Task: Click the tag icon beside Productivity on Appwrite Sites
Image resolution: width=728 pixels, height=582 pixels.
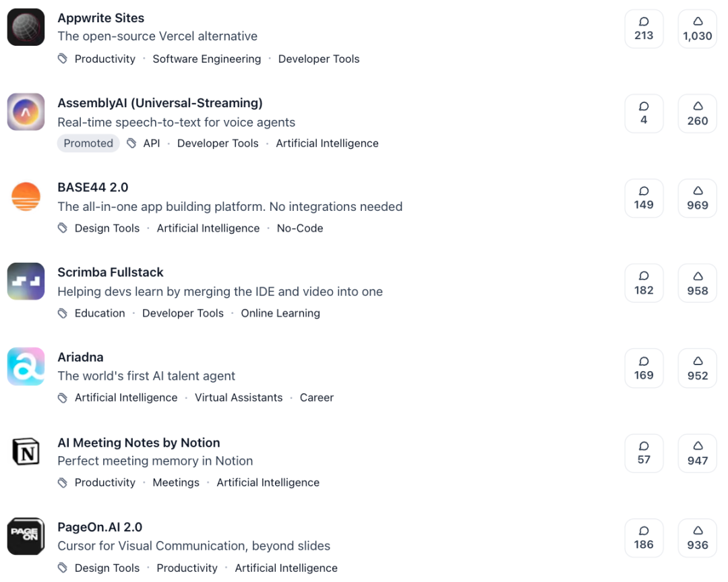Action: (63, 59)
